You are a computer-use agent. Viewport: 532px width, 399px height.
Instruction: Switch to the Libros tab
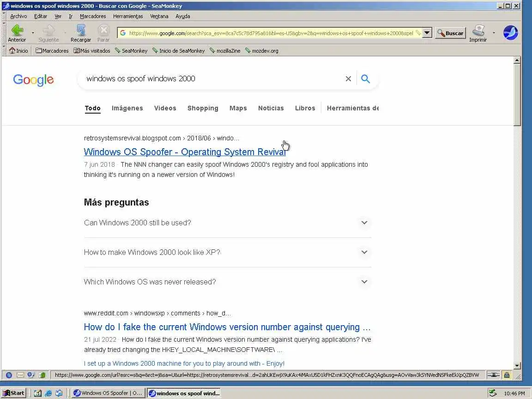point(305,108)
